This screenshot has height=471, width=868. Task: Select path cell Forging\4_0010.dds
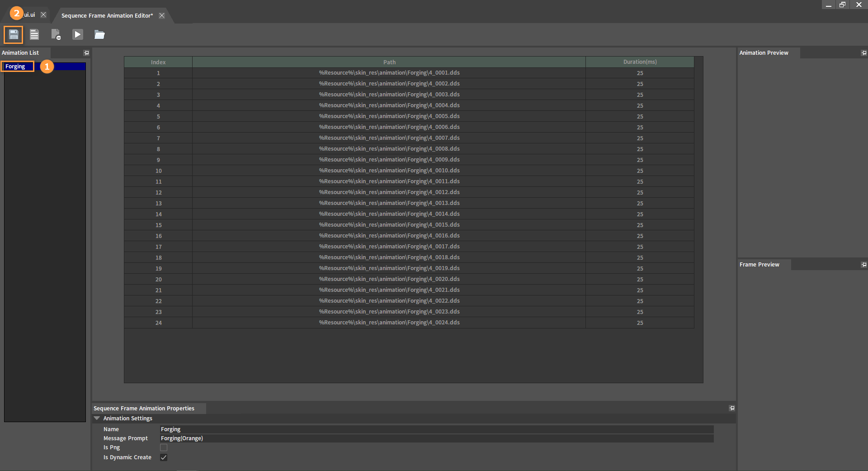tap(389, 171)
